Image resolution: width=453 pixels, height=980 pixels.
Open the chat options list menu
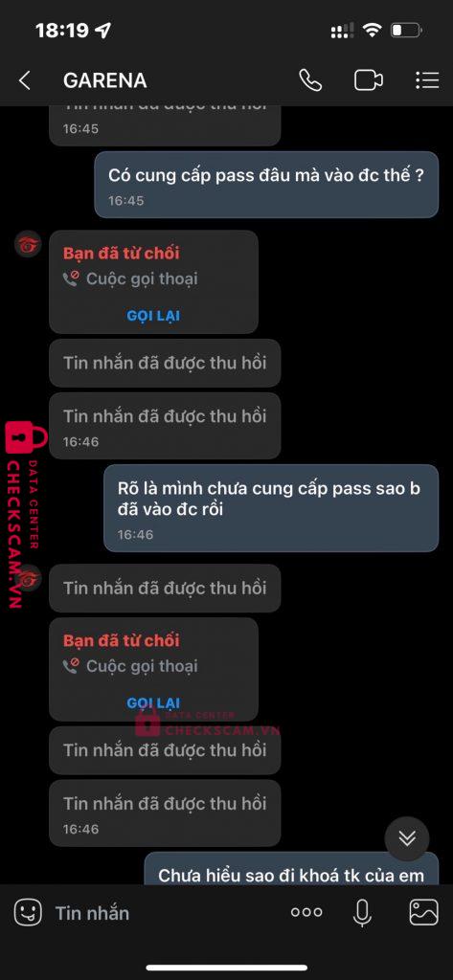[427, 80]
